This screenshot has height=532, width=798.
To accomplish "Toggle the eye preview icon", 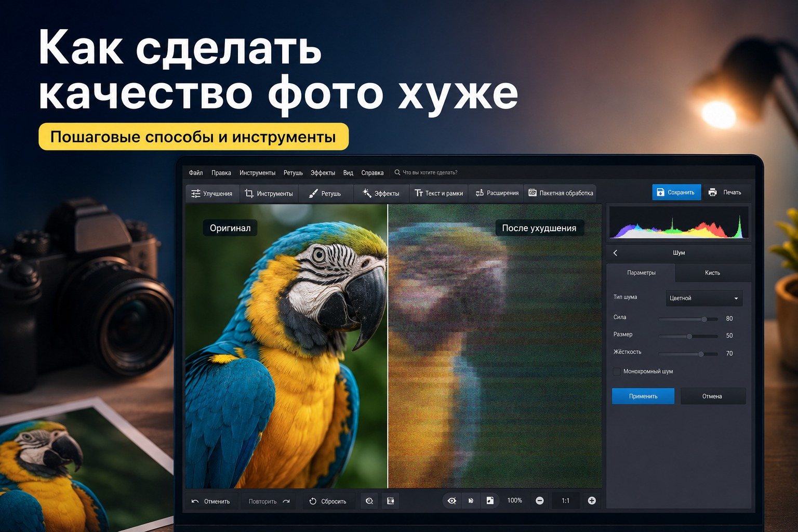I will (452, 501).
